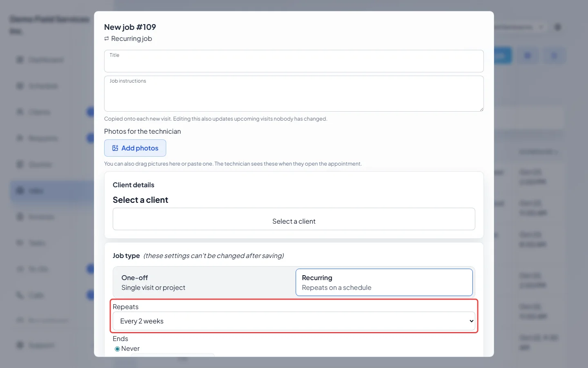Click the image icon on Add photos
588x368 pixels.
(115, 148)
